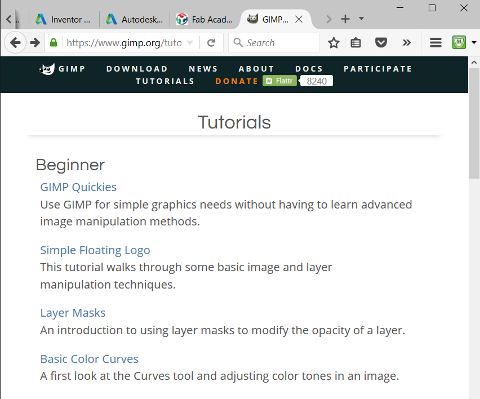Open a new tab with the plus icon

[x=345, y=19]
